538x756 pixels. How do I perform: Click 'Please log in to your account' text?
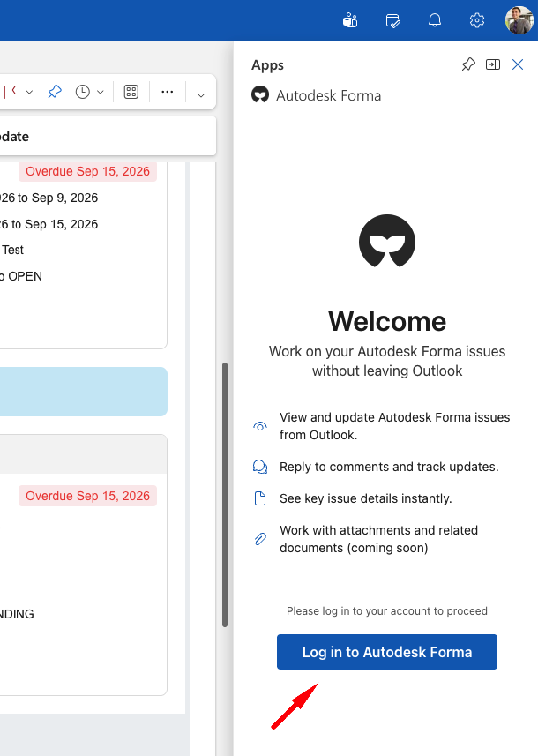pos(387,610)
